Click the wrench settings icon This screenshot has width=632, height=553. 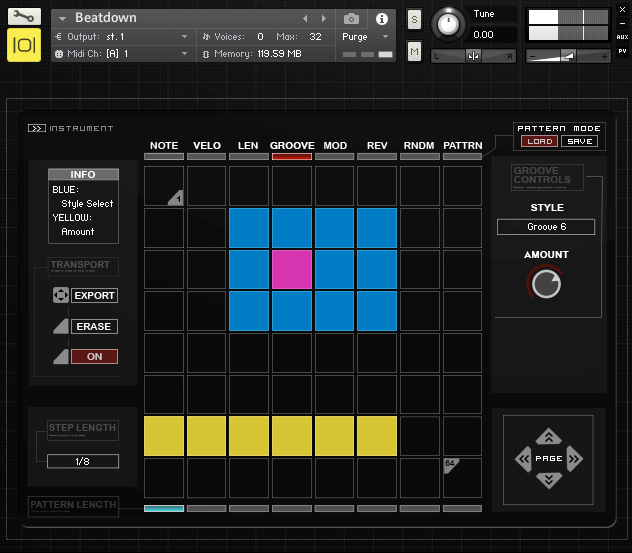[x=24, y=17]
